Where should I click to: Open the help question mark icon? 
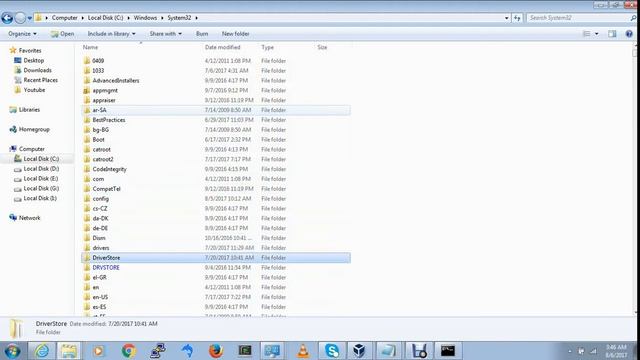[x=629, y=34]
